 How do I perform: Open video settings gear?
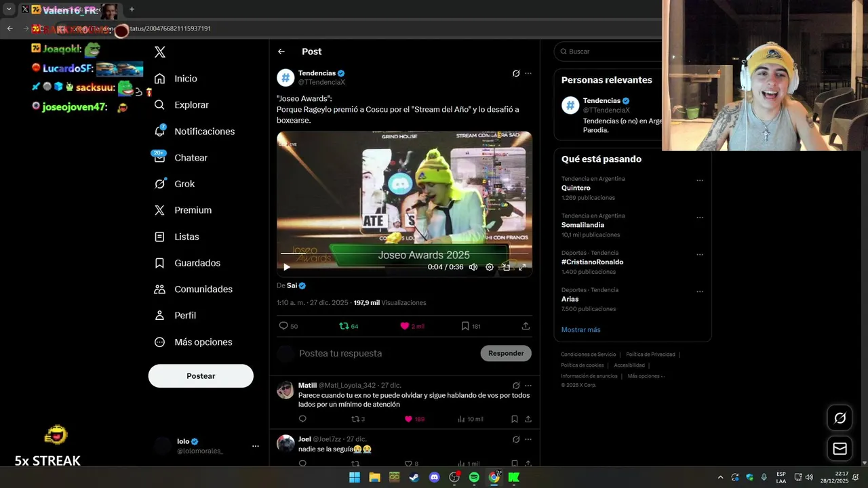coord(490,267)
